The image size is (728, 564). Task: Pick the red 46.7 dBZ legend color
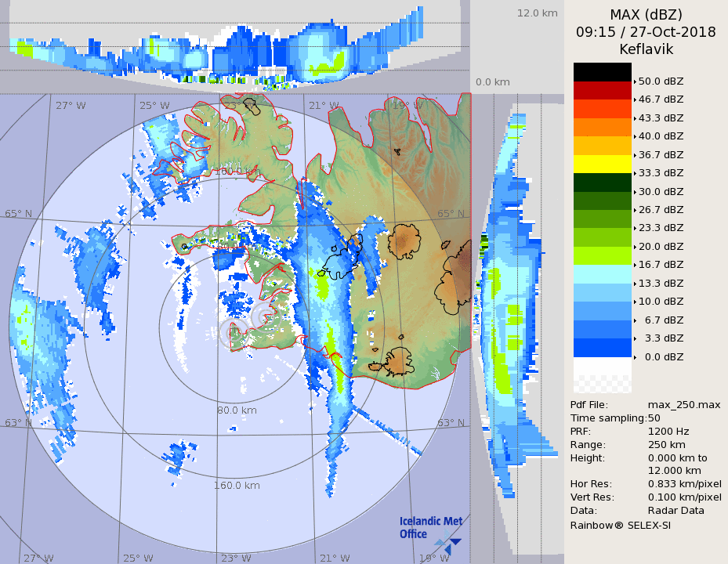coord(602,90)
